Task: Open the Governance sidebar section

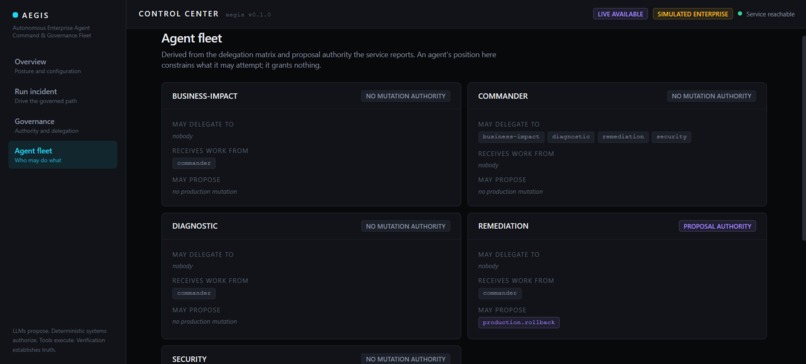Action: point(63,125)
